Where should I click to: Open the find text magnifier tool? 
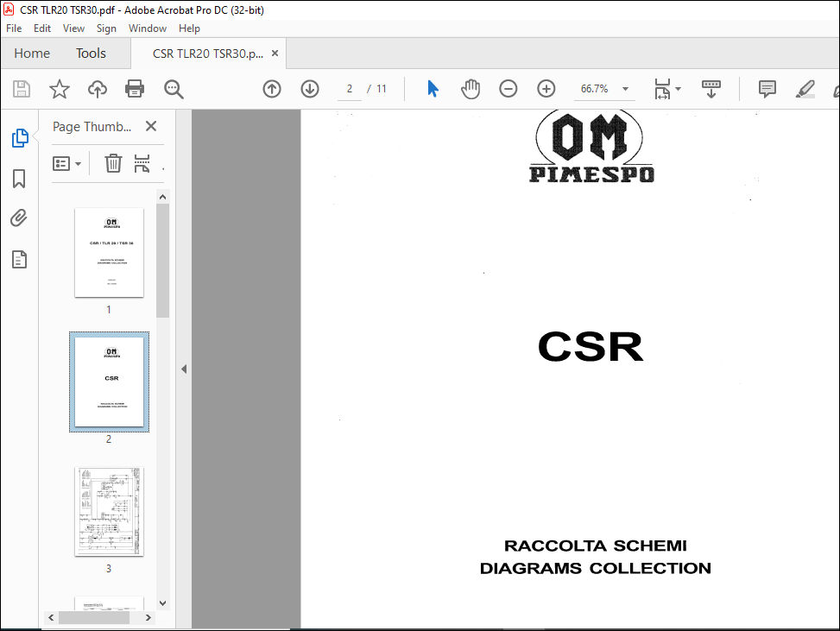[x=174, y=90]
